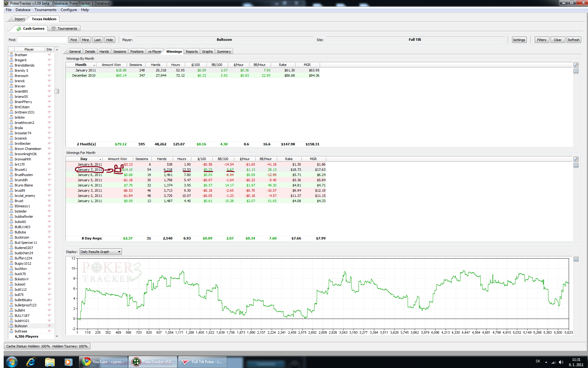Screen dimensions: 588x368
Task: Switch to Full Tilt Poker taskbar window
Action: click(x=202, y=362)
